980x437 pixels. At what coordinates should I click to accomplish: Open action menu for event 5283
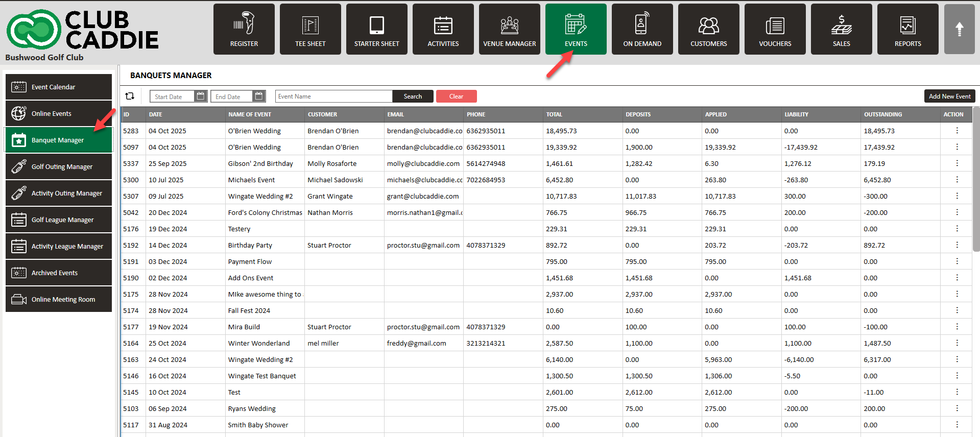[x=957, y=131]
